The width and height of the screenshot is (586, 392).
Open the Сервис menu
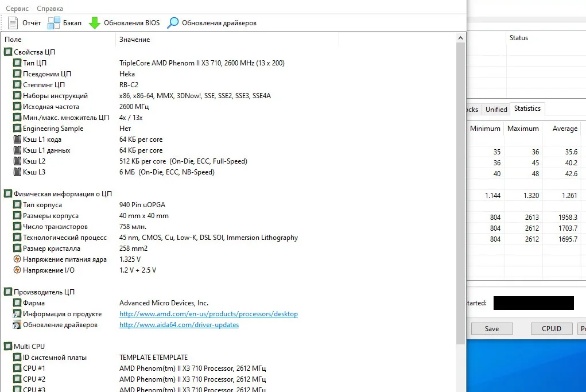(x=17, y=8)
